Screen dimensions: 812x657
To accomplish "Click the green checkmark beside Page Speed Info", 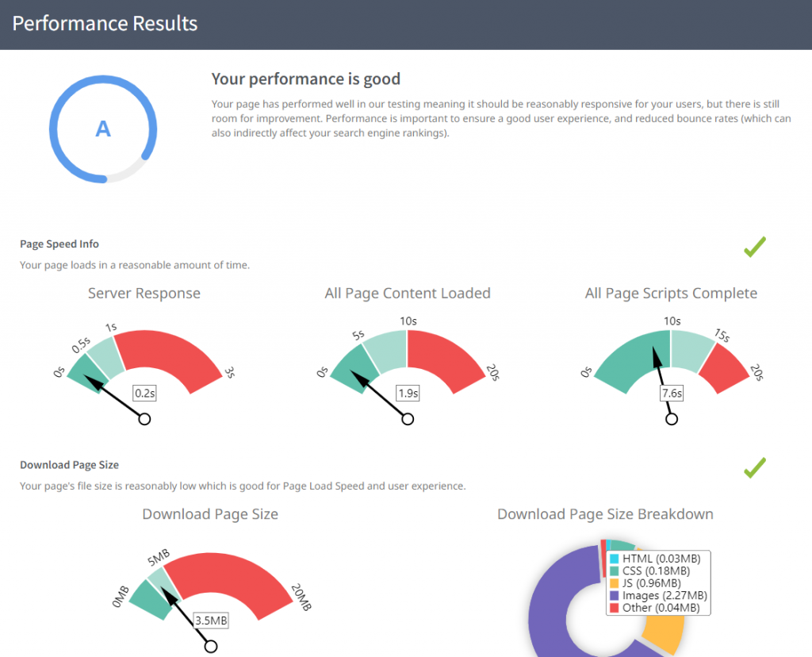I will [x=754, y=247].
